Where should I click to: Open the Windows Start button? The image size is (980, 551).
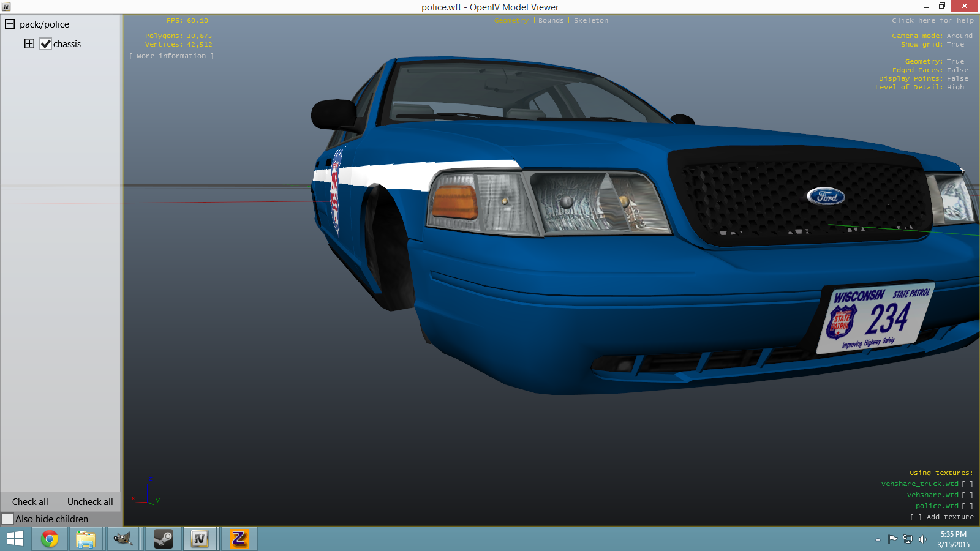(x=15, y=539)
